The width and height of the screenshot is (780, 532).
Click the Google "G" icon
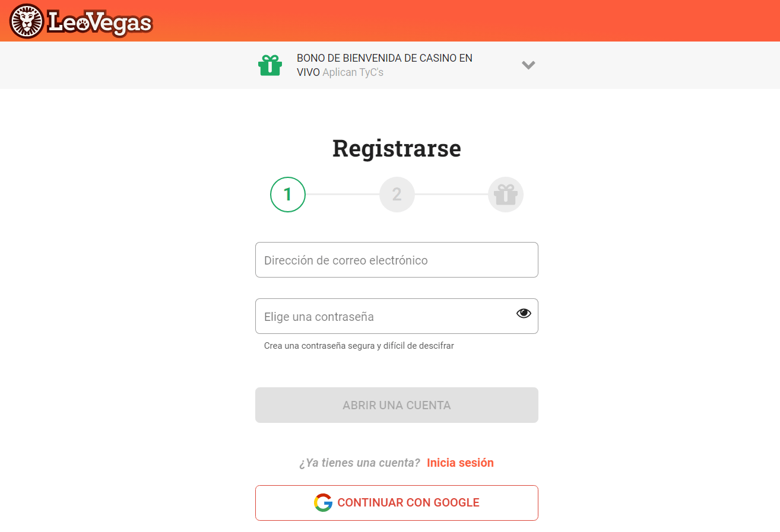(x=323, y=502)
